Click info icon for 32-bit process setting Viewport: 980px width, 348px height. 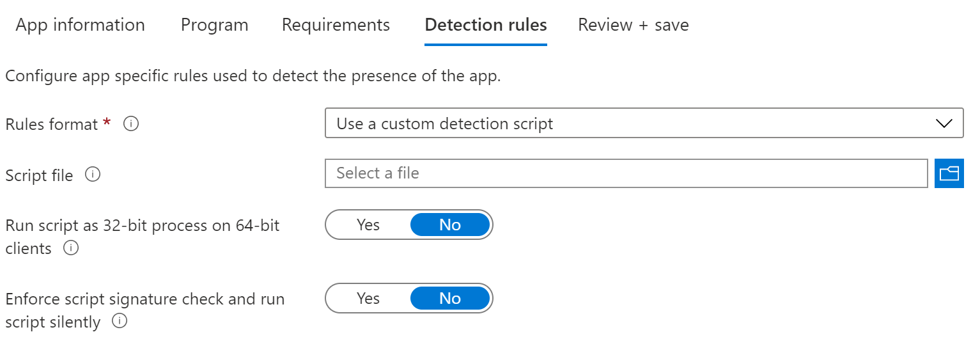(x=71, y=248)
